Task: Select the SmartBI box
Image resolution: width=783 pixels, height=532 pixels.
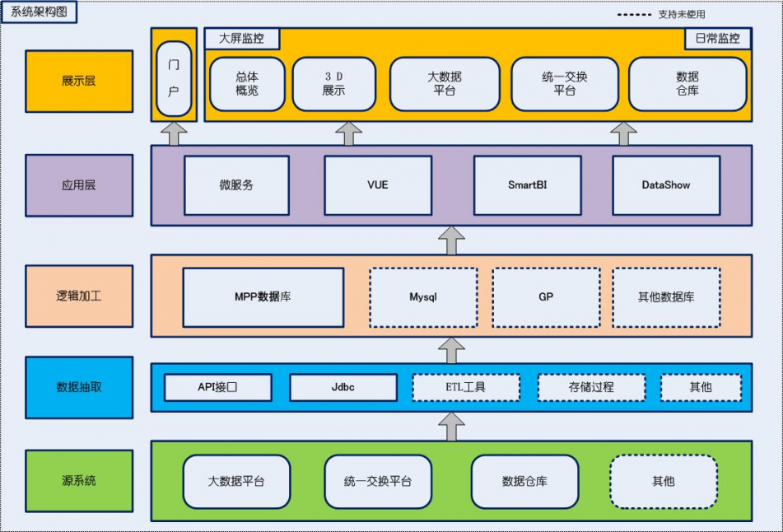Action: (527, 185)
